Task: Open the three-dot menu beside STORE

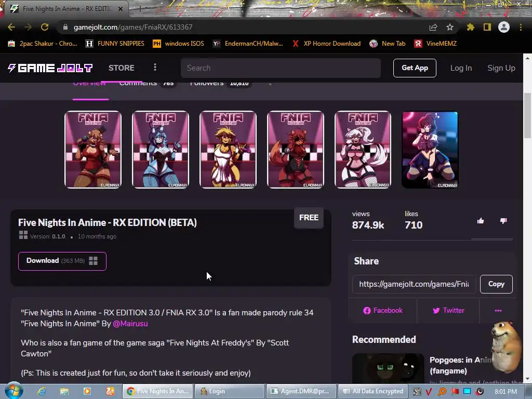Action: pyautogui.click(x=155, y=67)
